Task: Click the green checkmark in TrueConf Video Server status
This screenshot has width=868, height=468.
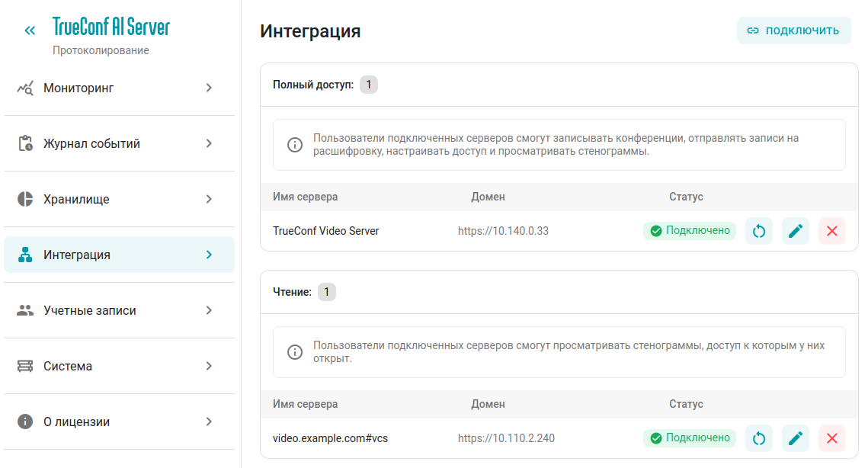Action: pyautogui.click(x=656, y=231)
